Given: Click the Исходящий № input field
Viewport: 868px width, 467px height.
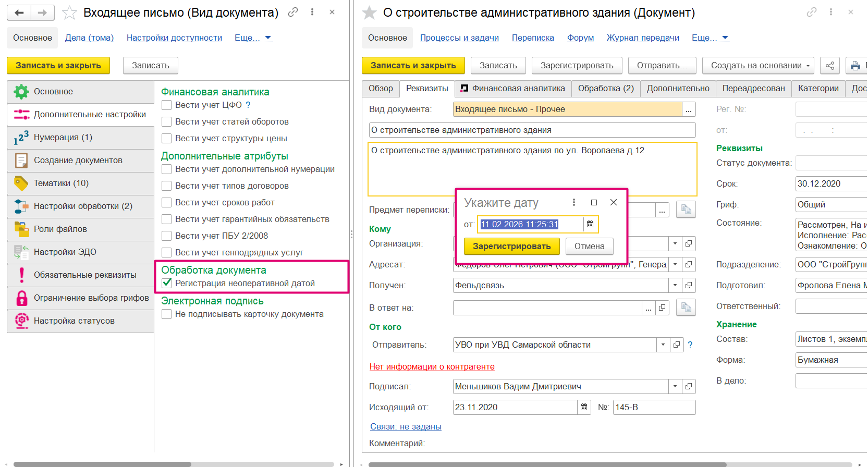Looking at the screenshot, I should pyautogui.click(x=654, y=407).
